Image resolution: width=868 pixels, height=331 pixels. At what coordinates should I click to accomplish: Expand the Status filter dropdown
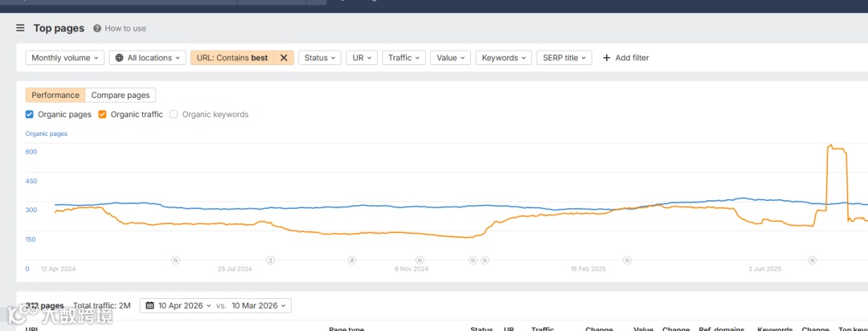point(320,58)
